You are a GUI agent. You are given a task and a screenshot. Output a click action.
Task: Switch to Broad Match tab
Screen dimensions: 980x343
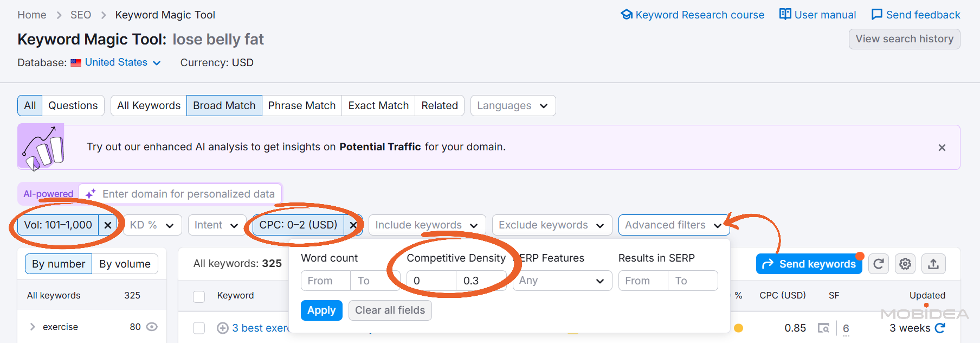224,105
